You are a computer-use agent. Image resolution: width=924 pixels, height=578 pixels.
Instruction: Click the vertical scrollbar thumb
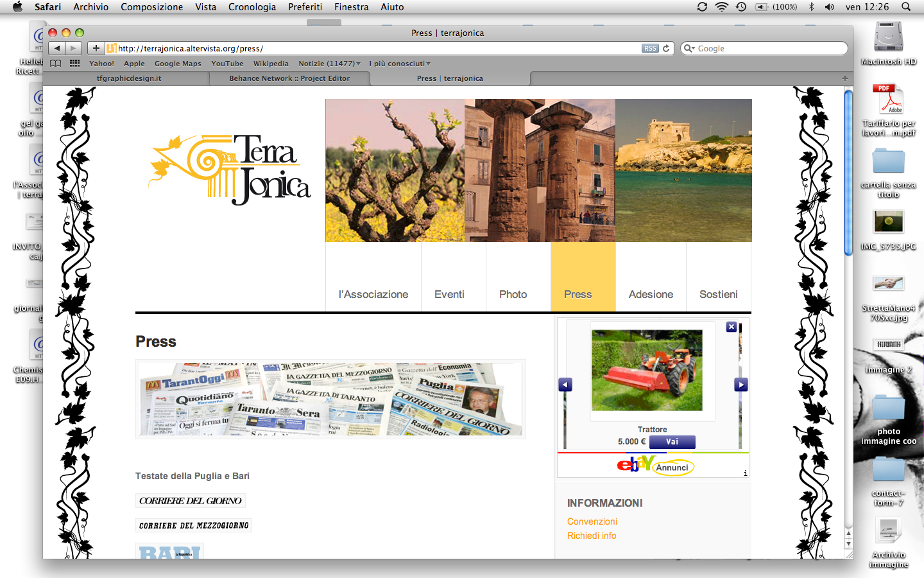coord(848,172)
